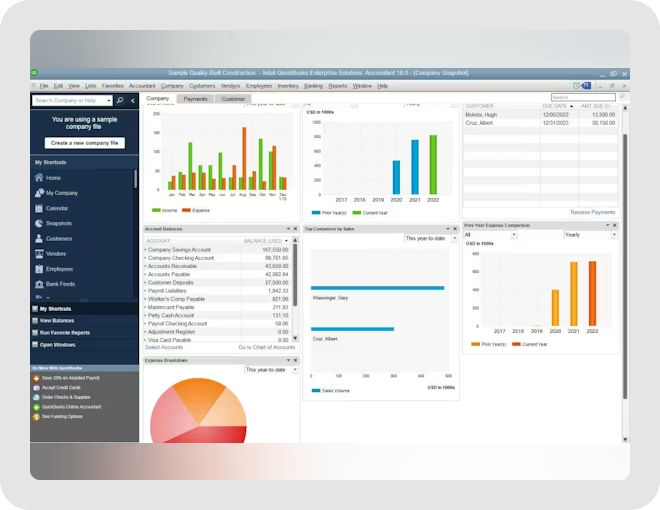Click the Wiessinger, Gary sales bar
The height and width of the screenshot is (510, 660).
[378, 288]
